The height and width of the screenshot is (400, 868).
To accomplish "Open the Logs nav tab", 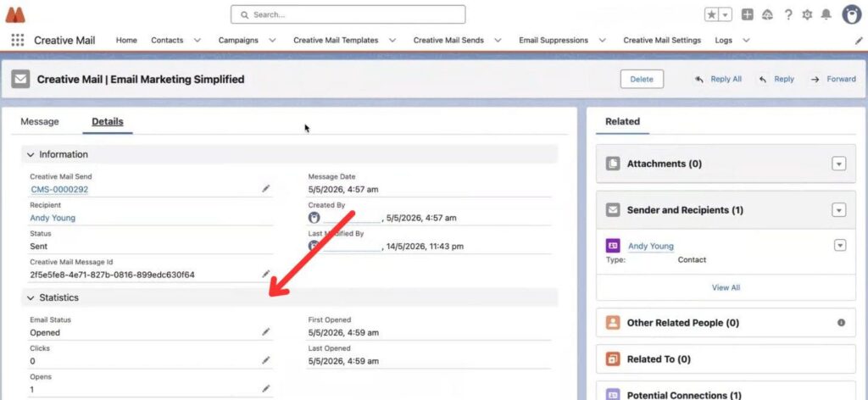I will click(x=724, y=41).
